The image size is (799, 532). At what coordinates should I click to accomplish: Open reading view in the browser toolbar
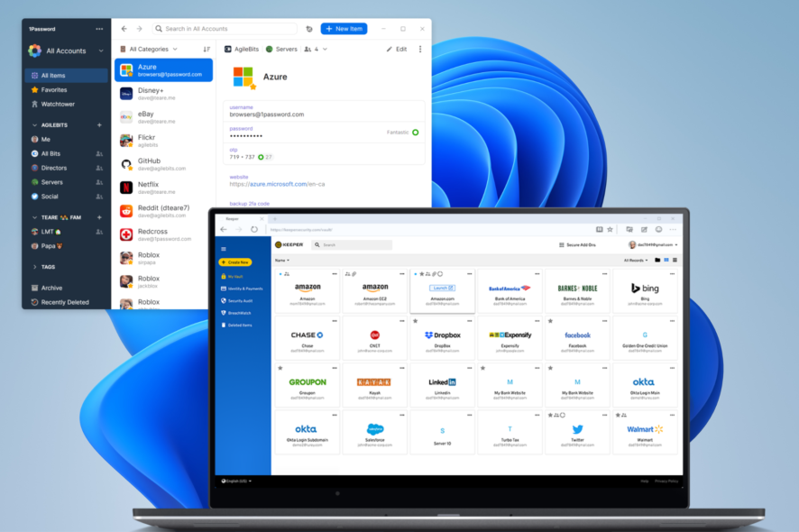(599, 229)
